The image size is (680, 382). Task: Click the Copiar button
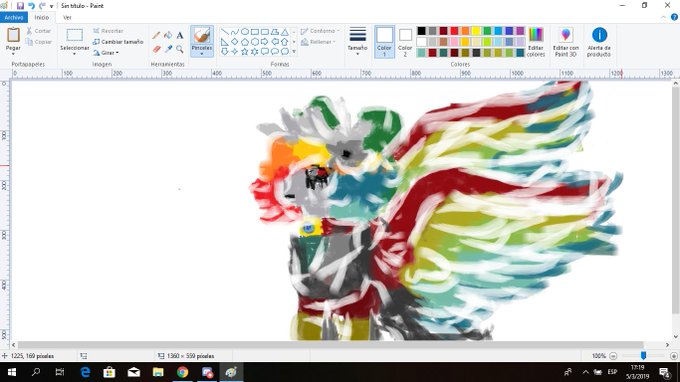click(38, 42)
